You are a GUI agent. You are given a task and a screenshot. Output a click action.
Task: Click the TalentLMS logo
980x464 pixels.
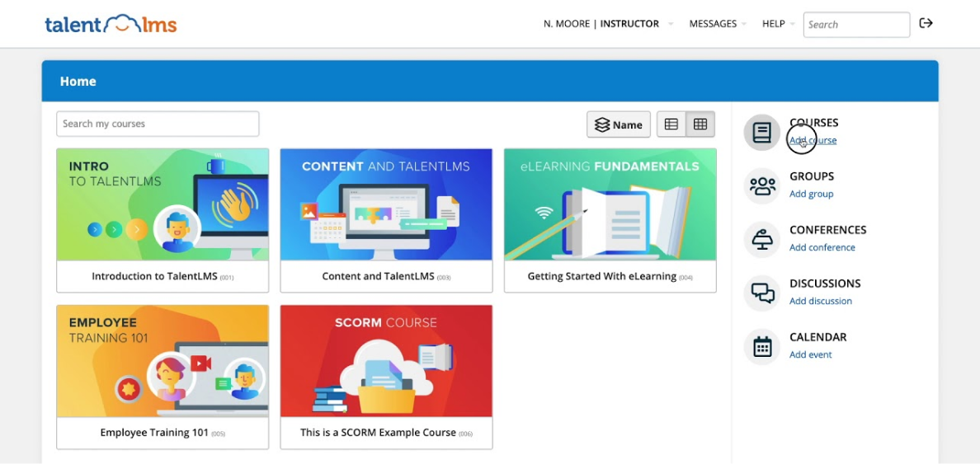pos(111,25)
